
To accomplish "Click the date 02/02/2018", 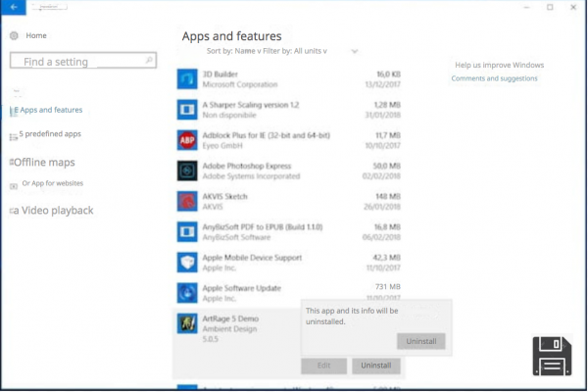I will [381, 176].
